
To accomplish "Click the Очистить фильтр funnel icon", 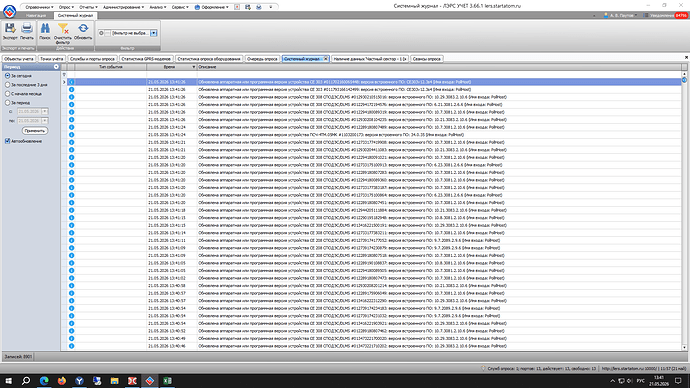I will click(63, 29).
